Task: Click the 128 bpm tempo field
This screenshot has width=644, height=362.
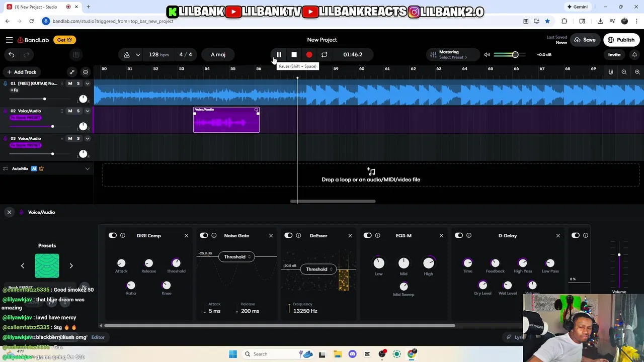Action: click(x=158, y=54)
